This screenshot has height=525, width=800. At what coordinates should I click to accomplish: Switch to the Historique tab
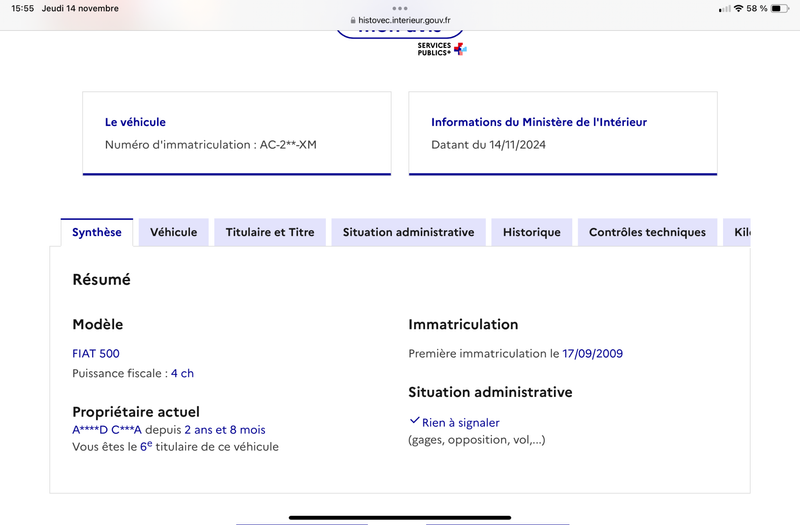pyautogui.click(x=532, y=233)
